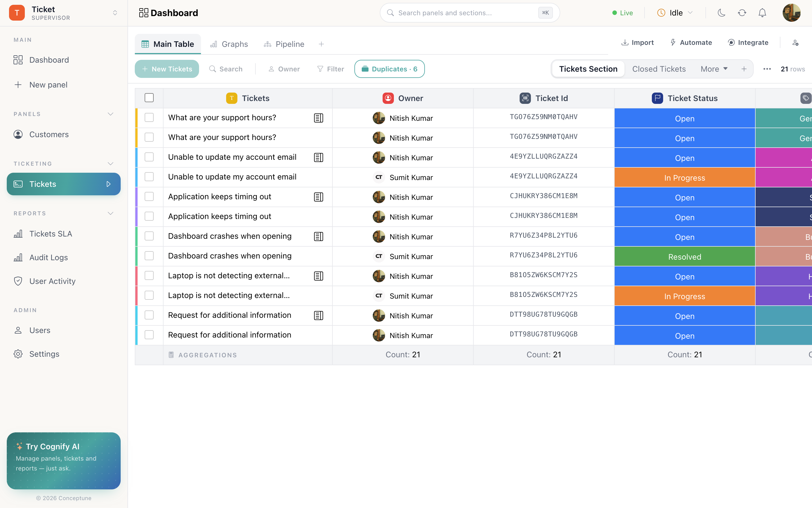Image resolution: width=812 pixels, height=508 pixels.
Task: Click the user settings icon beside Integrate
Action: tap(795, 43)
